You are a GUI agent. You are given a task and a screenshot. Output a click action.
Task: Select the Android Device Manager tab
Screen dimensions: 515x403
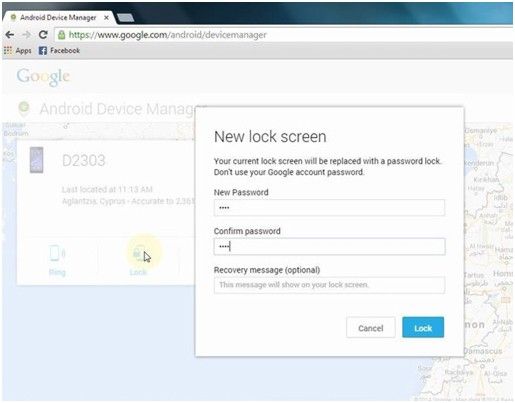tap(58, 18)
